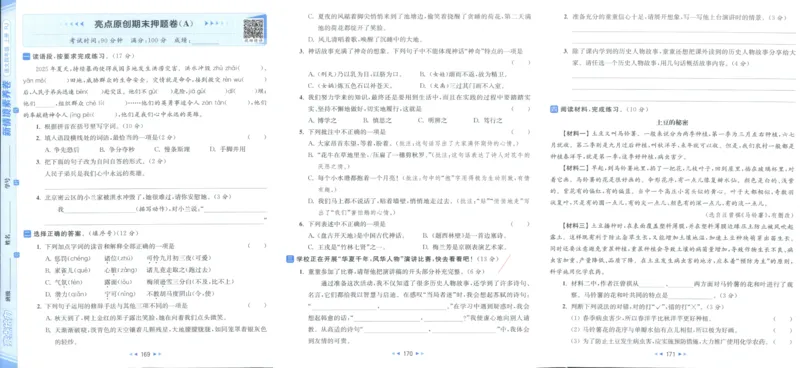Click the page number 169
Screen dimensions: 800x368
(145, 354)
